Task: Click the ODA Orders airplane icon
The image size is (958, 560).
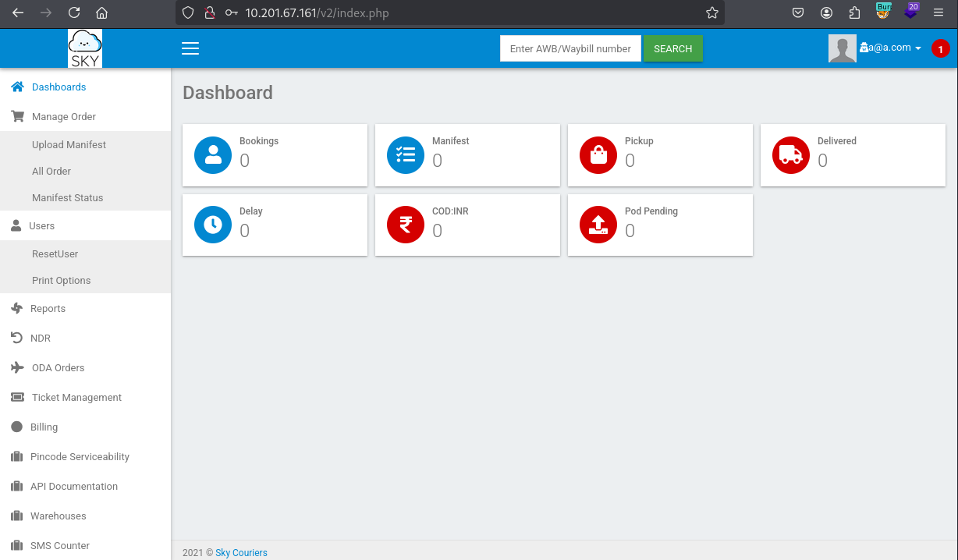Action: click(17, 367)
